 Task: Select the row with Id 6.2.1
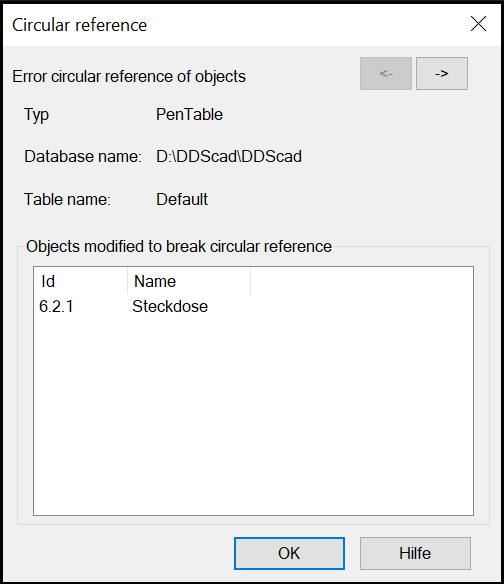pos(253,307)
